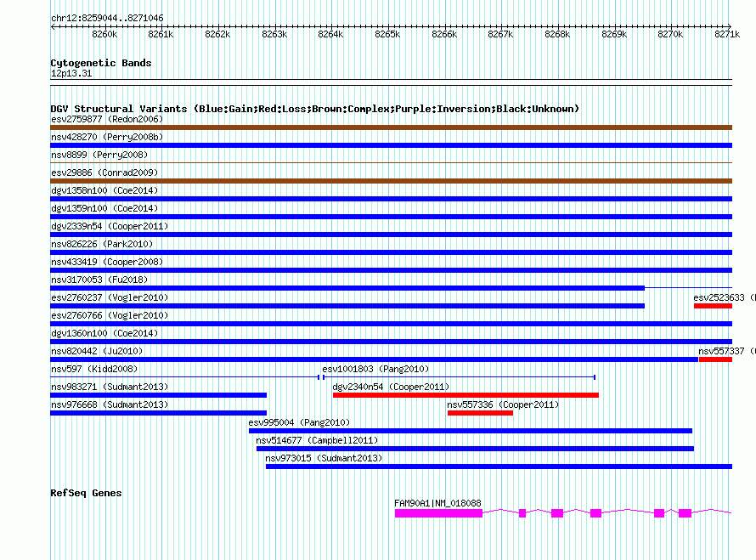
Task: Open the FAM90A1|NM_018088 gene label
Action: pyautogui.click(x=437, y=503)
